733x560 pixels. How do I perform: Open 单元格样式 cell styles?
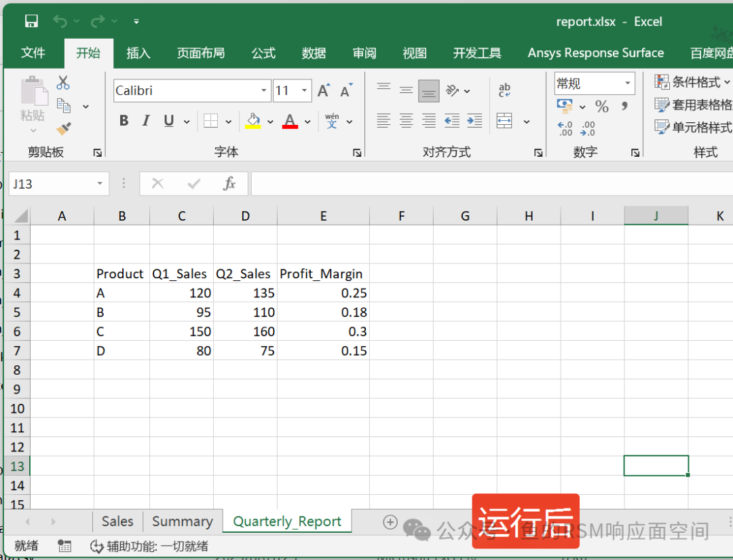(x=693, y=127)
